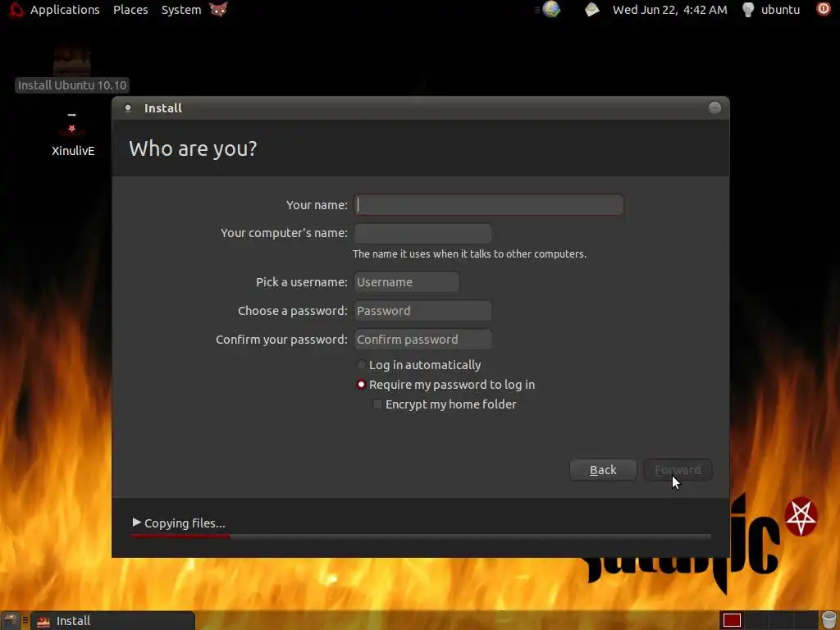Image resolution: width=840 pixels, height=630 pixels.
Task: Select the XinulivE desktop icon
Action: click(x=73, y=135)
